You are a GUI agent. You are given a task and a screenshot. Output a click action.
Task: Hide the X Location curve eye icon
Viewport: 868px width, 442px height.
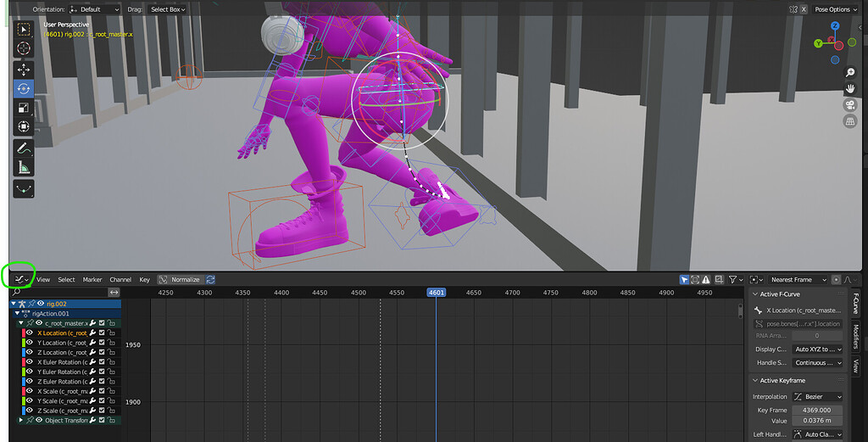tap(30, 333)
